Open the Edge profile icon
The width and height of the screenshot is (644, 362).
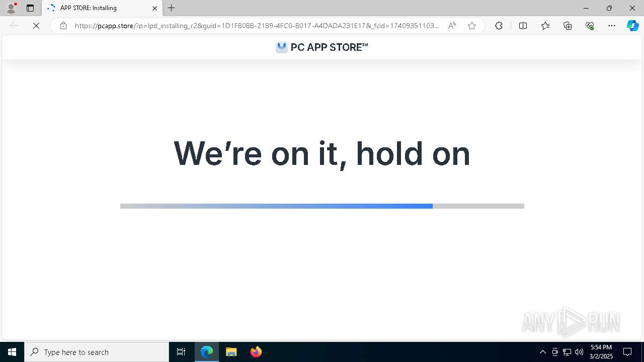[11, 8]
